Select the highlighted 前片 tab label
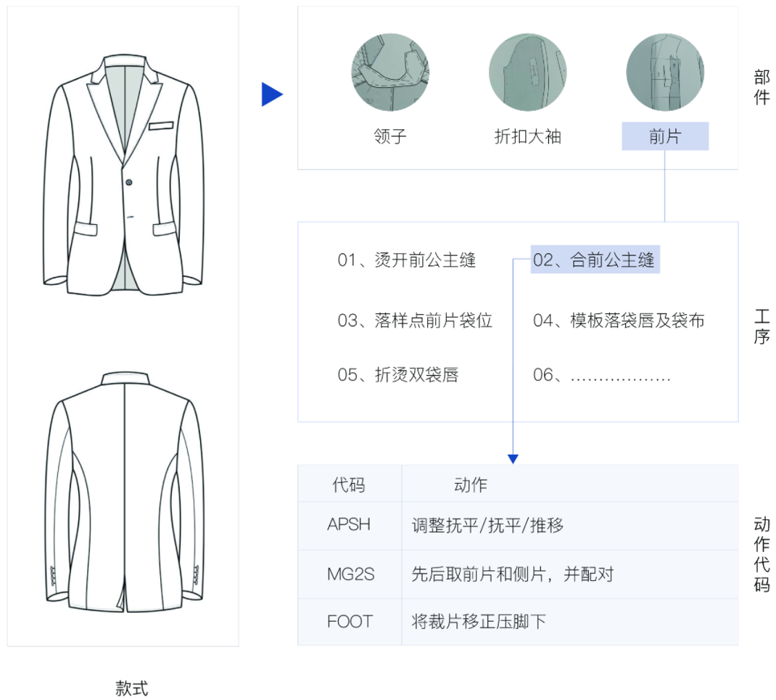 [x=664, y=136]
